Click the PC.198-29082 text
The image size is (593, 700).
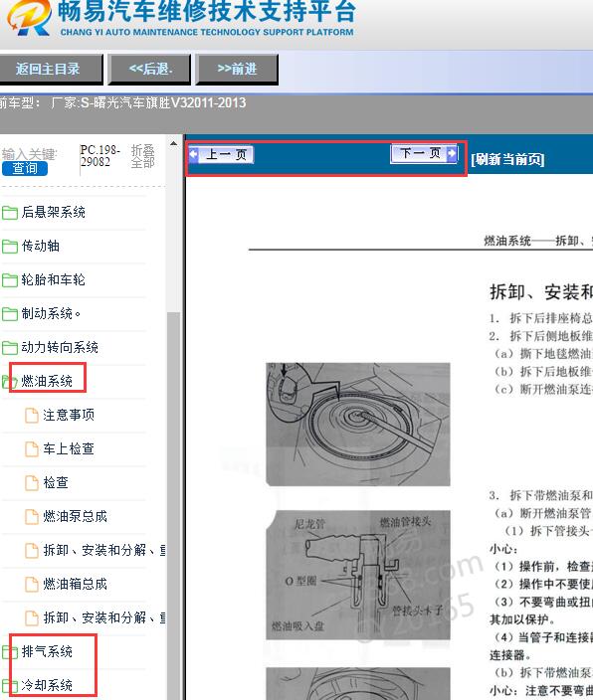coord(100,155)
